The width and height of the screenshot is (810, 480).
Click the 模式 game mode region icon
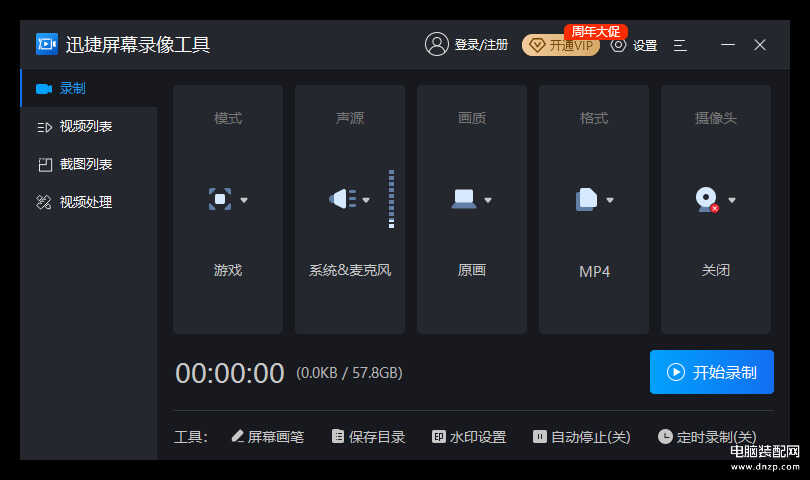[220, 199]
